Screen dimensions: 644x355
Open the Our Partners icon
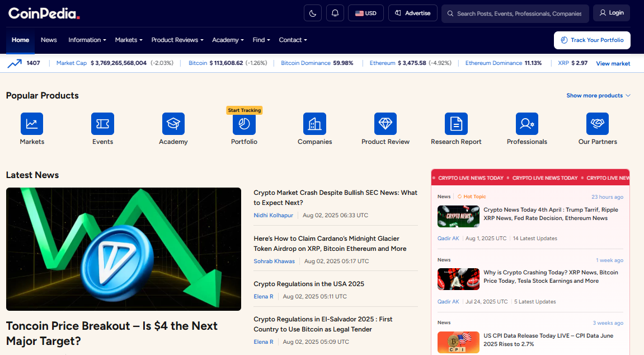point(597,124)
